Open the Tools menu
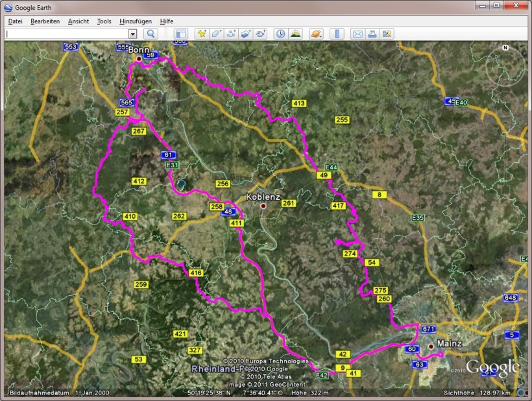532x401 pixels. coord(104,21)
